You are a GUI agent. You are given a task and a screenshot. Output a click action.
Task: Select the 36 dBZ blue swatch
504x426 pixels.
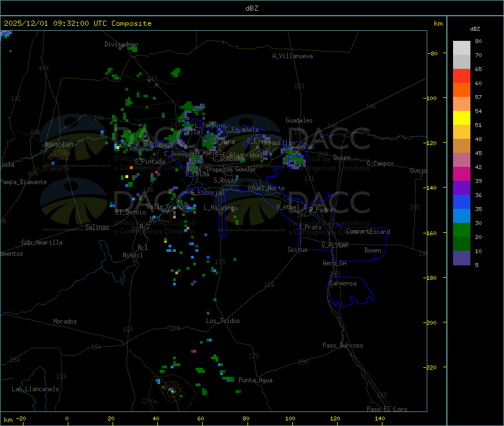tap(461, 202)
